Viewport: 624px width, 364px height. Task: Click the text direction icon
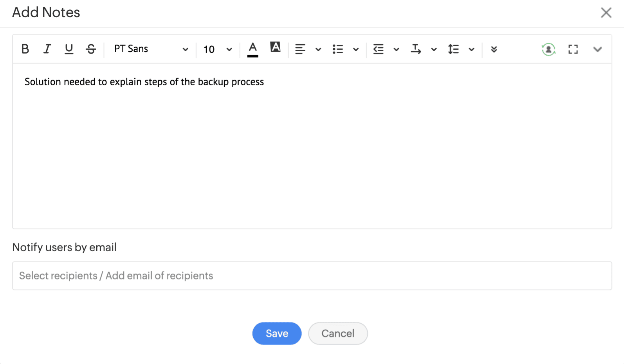416,49
